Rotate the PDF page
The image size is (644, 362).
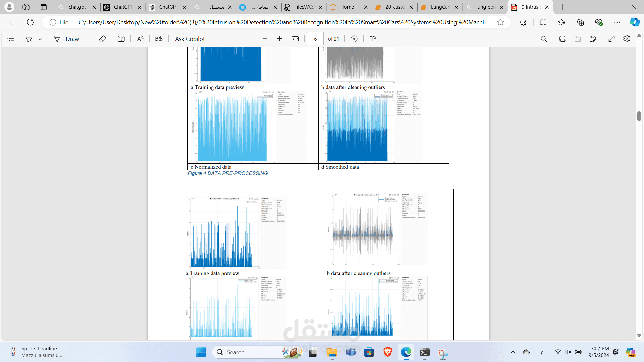point(354,39)
